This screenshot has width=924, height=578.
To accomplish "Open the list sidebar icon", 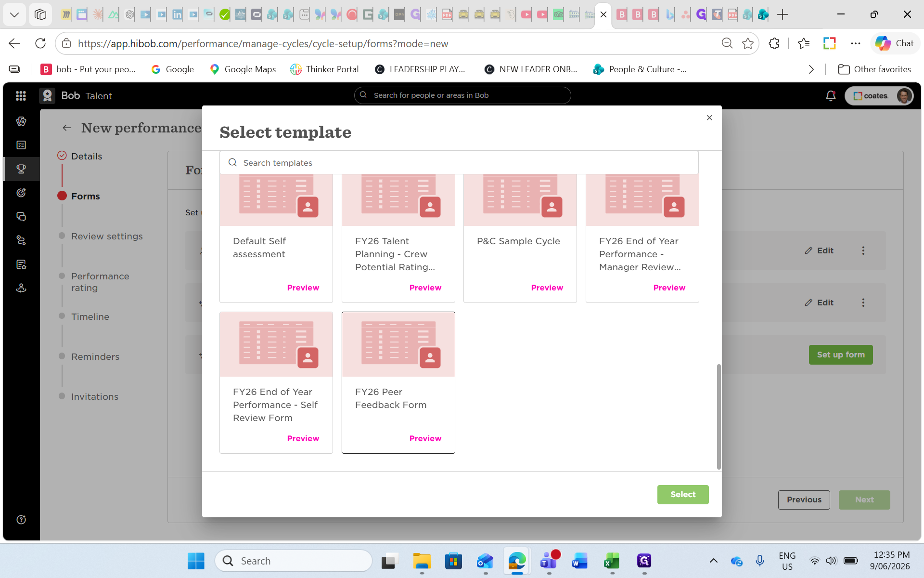I will (21, 145).
